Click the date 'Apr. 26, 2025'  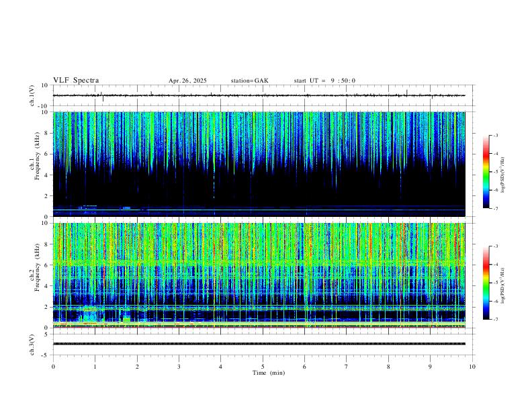point(187,81)
